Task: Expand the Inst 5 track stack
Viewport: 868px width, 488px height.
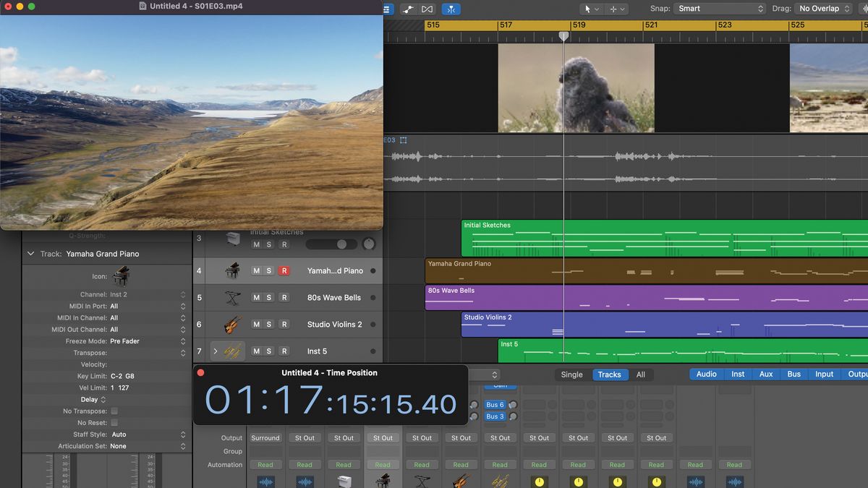Action: (217, 351)
